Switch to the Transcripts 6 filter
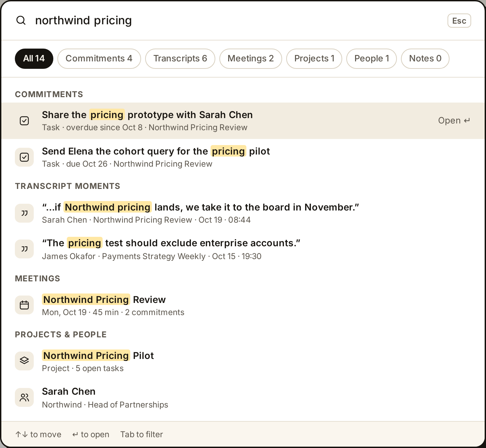486x448 pixels. point(180,59)
